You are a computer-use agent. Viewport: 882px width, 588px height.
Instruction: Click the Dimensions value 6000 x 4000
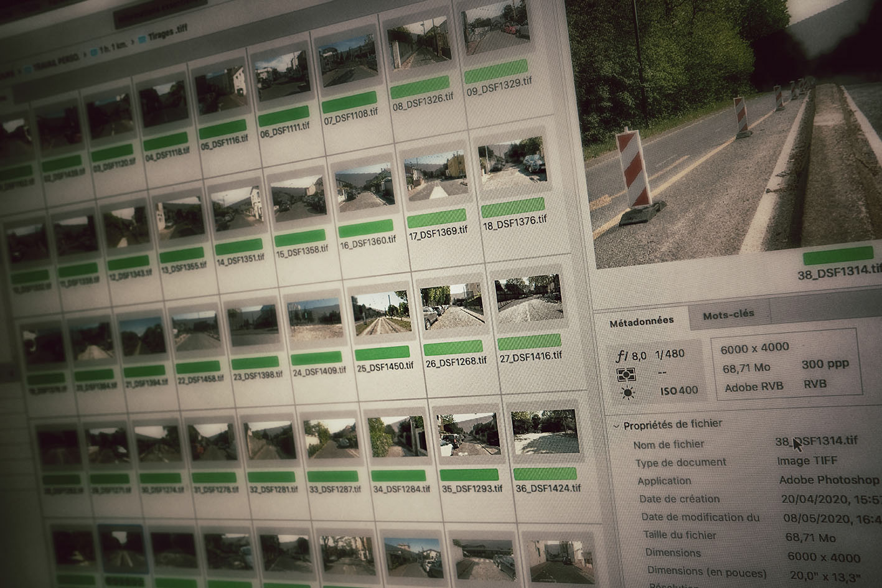coord(823,558)
